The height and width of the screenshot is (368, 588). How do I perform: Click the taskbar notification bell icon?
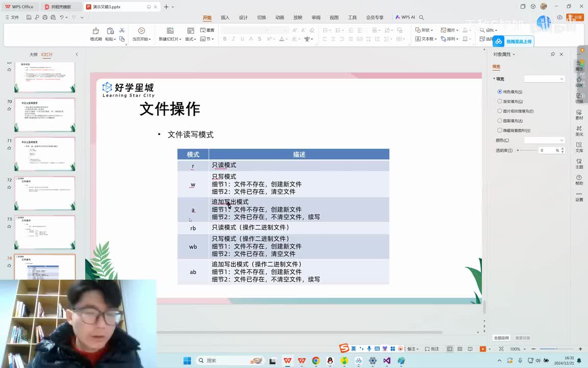[x=579, y=360]
